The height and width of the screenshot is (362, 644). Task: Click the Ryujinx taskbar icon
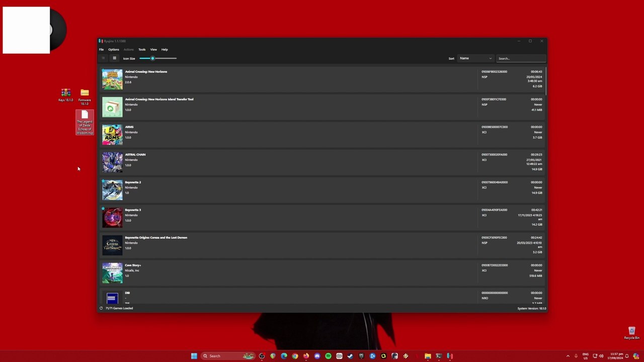[x=450, y=356]
